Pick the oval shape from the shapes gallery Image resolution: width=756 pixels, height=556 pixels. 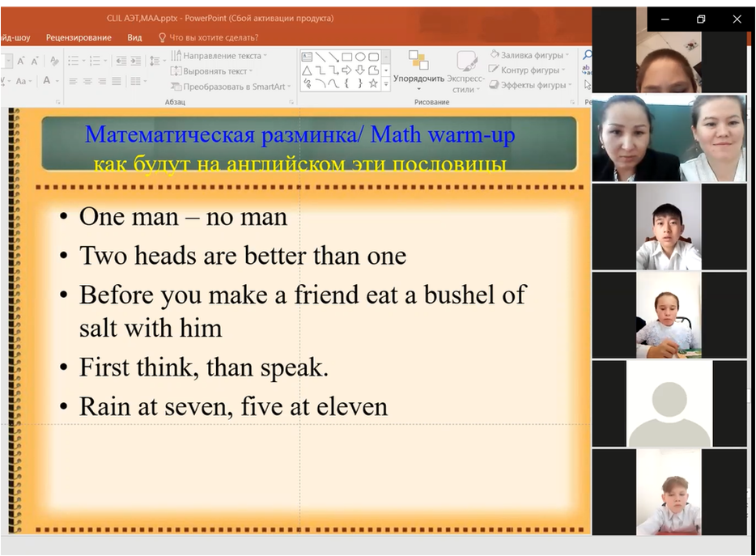pyautogui.click(x=360, y=57)
